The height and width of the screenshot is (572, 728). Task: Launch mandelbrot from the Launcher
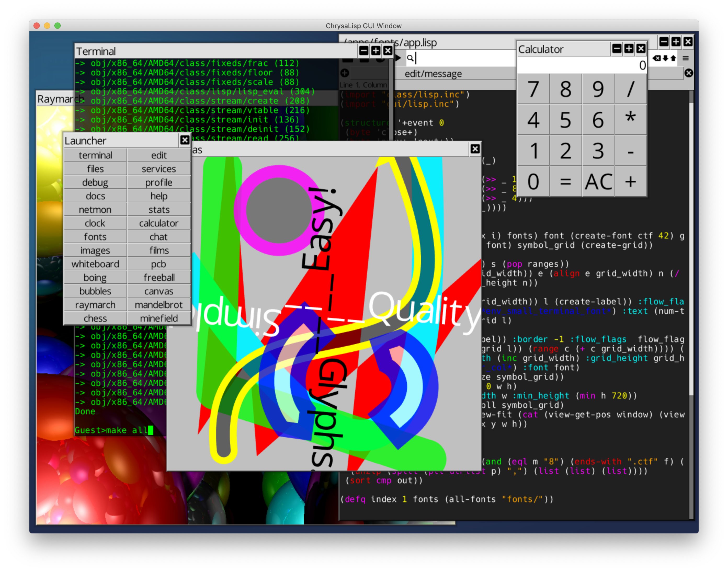coord(159,305)
